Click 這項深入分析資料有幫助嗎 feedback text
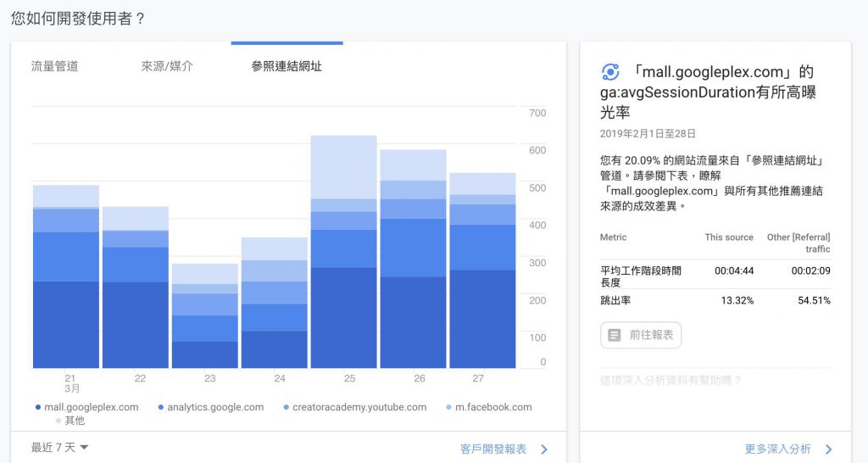868x463 pixels. pos(670,380)
